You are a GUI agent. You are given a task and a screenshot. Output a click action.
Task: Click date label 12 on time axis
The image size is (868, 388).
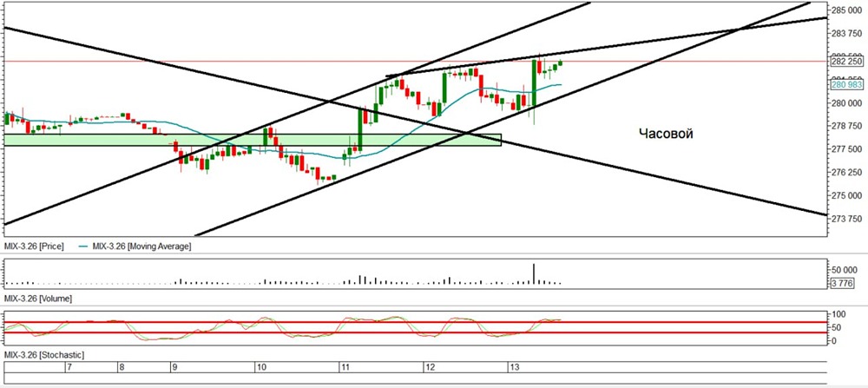click(431, 367)
